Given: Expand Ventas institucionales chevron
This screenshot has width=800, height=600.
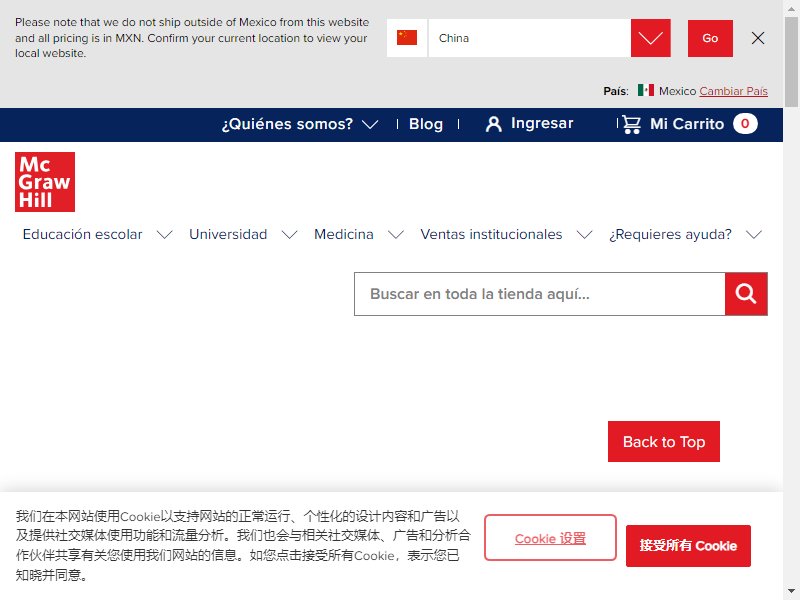Looking at the screenshot, I should (584, 235).
